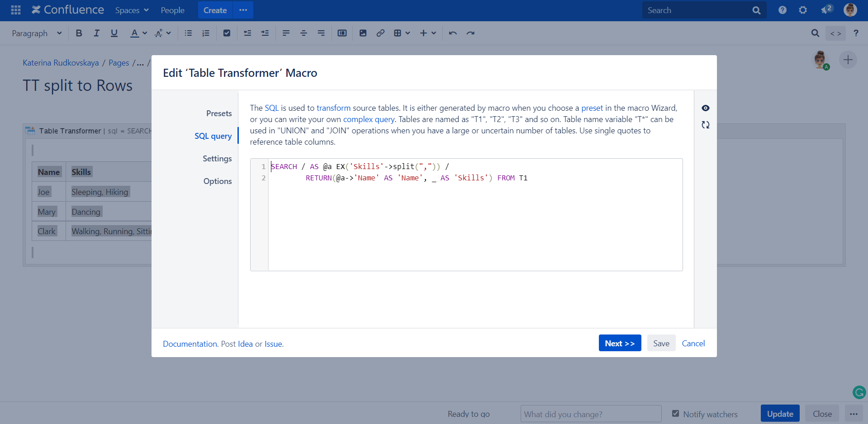Uncheck the Notify watchers checkbox
The width and height of the screenshot is (868, 424).
tap(675, 414)
